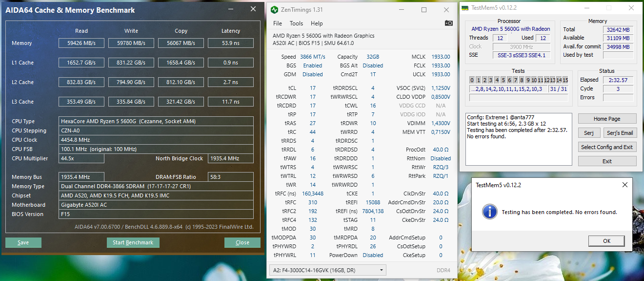Click the BIOS Version F15 field
This screenshot has height=281, width=644.
tap(156, 214)
